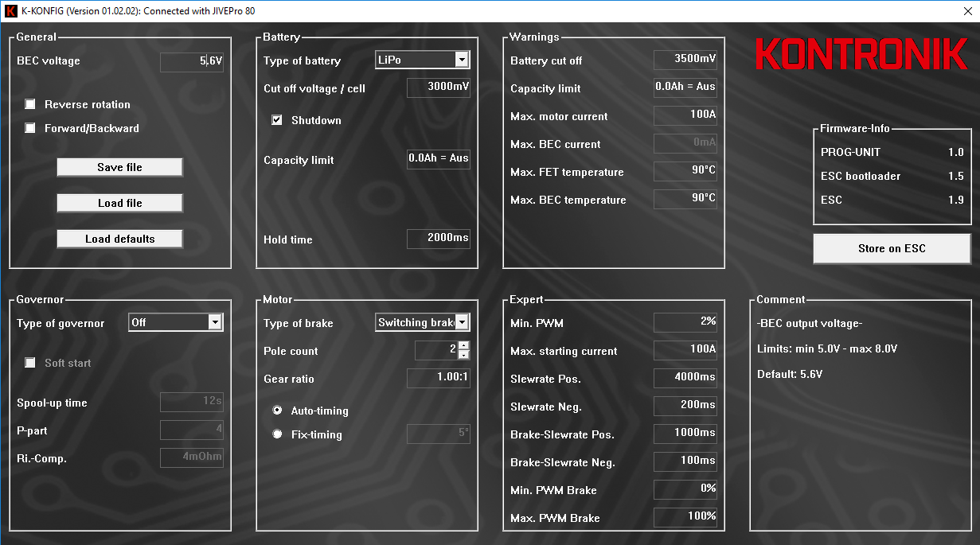Image resolution: width=980 pixels, height=545 pixels.
Task: Toggle the Forward/Backward checkbox
Action: pyautogui.click(x=30, y=128)
